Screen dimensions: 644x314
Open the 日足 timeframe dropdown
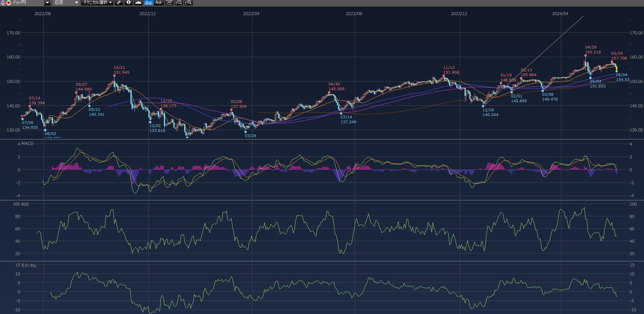click(x=66, y=3)
